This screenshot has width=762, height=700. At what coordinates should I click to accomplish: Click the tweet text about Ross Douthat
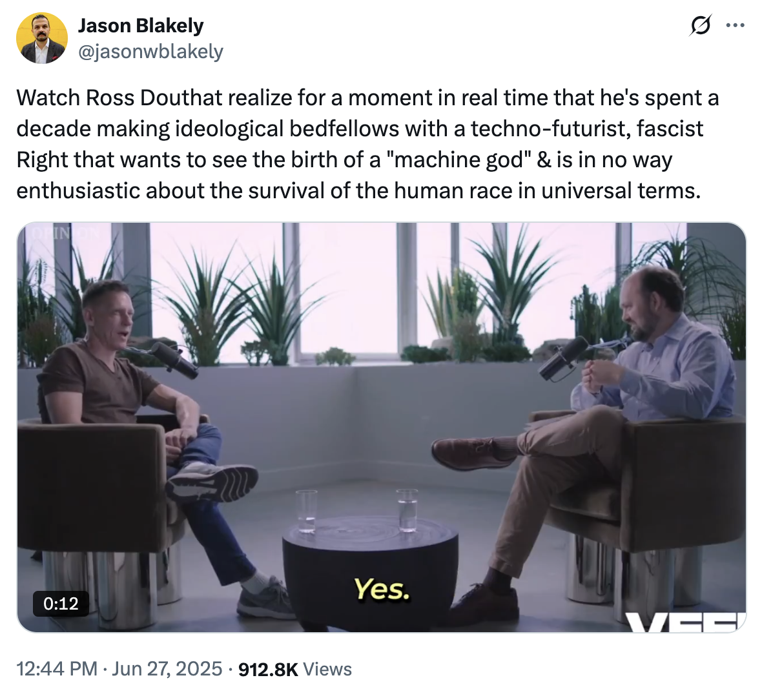(x=368, y=144)
